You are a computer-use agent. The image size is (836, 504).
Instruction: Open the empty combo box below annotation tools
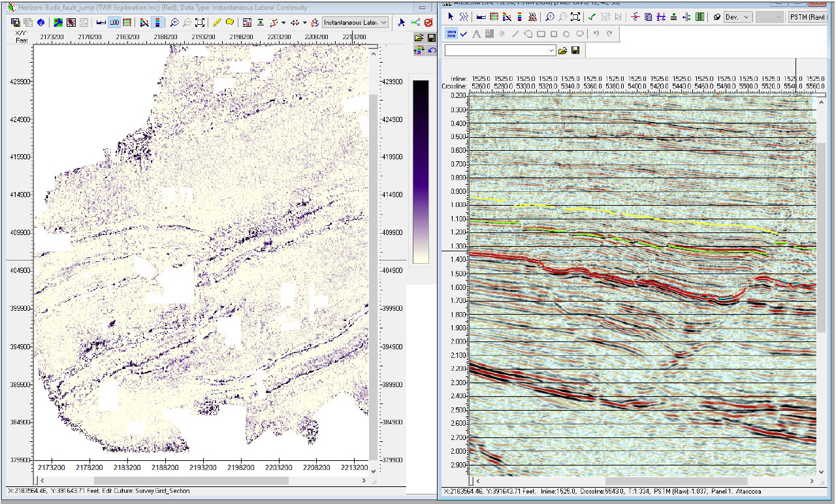coord(500,50)
